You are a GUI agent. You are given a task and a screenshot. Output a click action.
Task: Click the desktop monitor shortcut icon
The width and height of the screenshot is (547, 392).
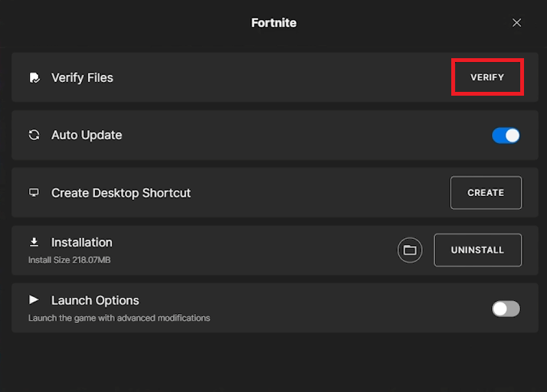pyautogui.click(x=34, y=193)
